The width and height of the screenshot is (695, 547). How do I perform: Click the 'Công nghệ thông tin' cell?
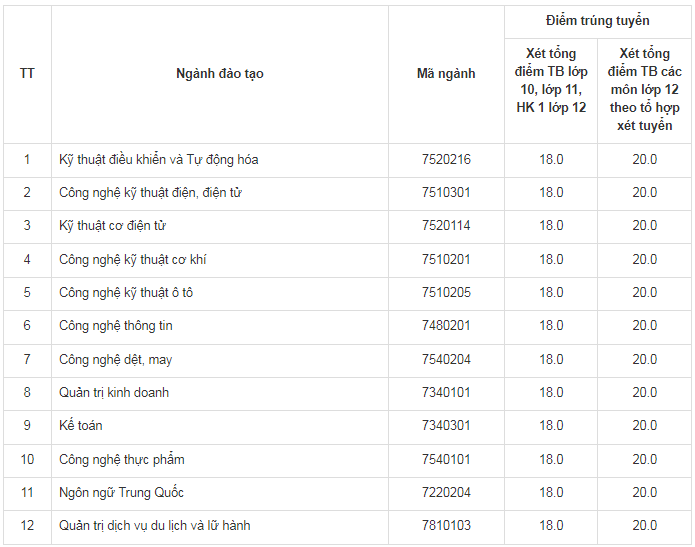(116, 326)
